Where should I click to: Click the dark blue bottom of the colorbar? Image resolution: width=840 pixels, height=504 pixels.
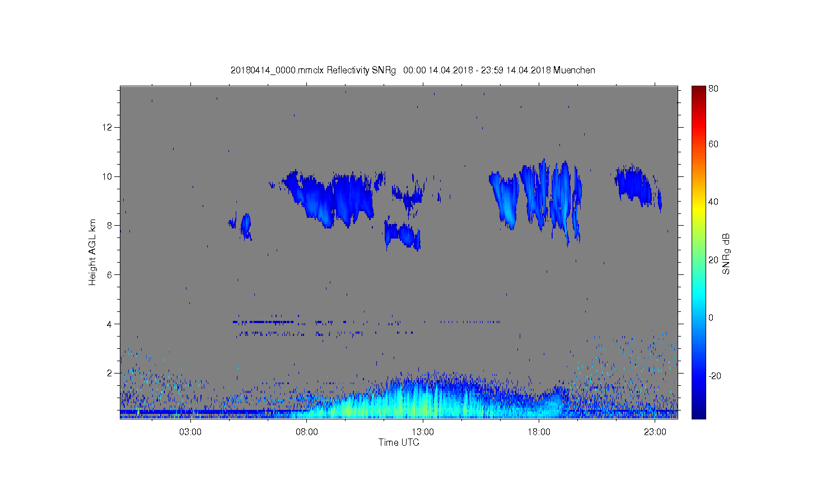(x=698, y=413)
